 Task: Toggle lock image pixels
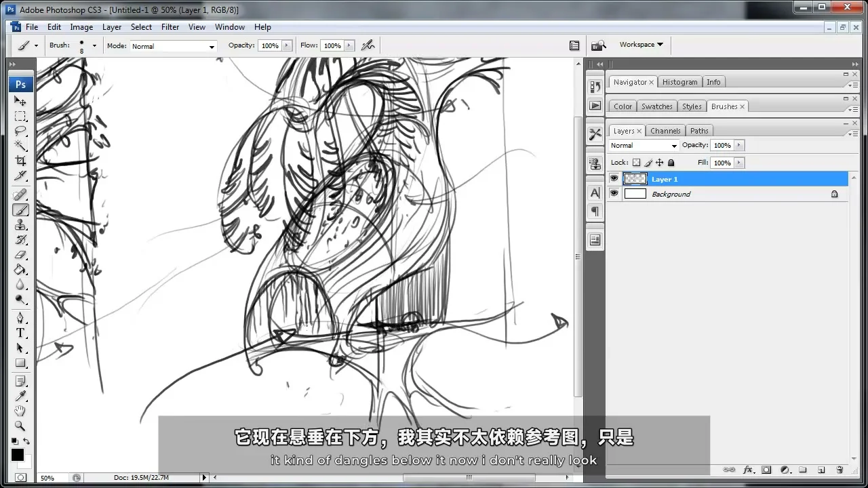pos(648,163)
